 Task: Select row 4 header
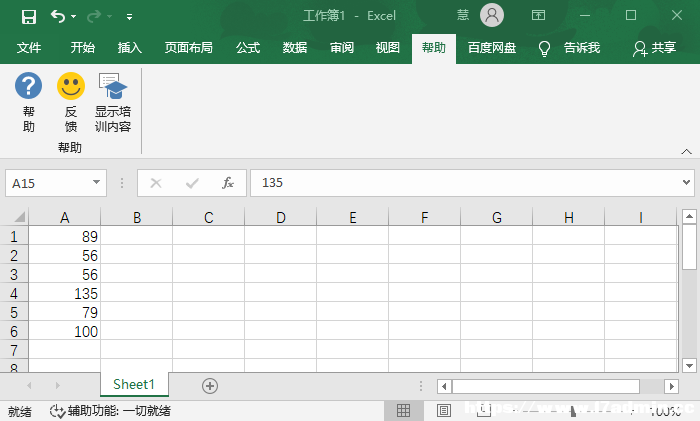click(14, 293)
